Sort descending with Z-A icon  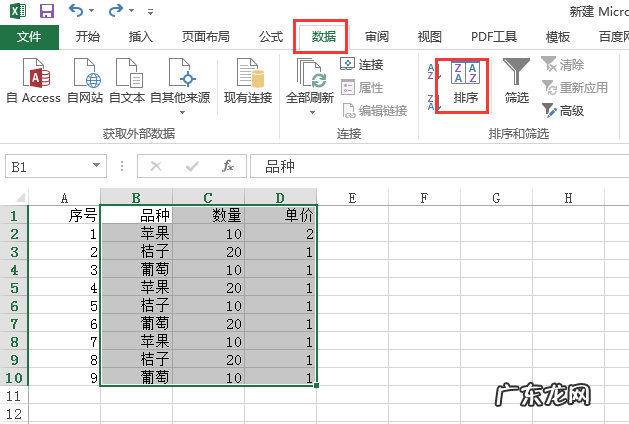pyautogui.click(x=434, y=102)
